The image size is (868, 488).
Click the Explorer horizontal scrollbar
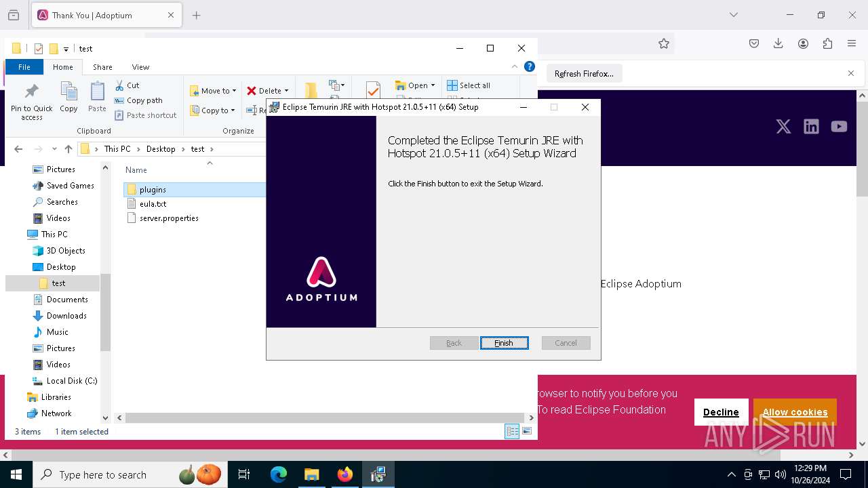click(323, 418)
